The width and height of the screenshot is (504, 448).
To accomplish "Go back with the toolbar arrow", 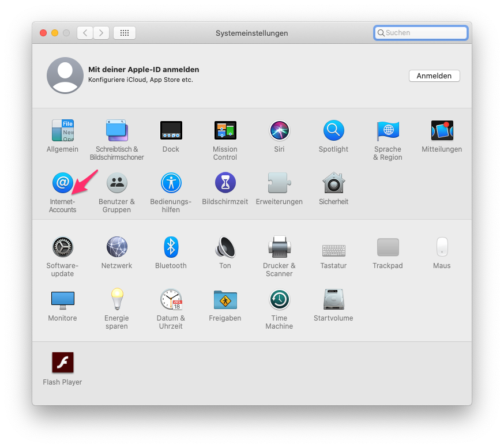I will [x=85, y=33].
